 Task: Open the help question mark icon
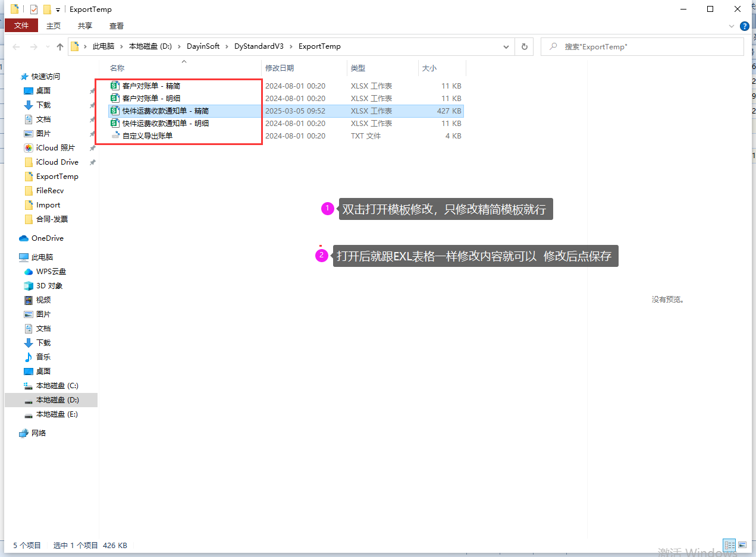point(744,26)
